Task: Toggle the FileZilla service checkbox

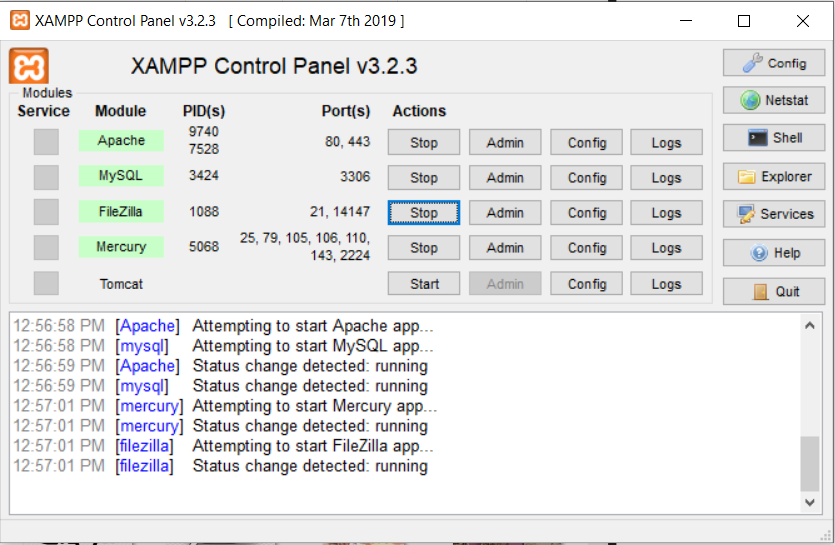Action: pyautogui.click(x=46, y=212)
